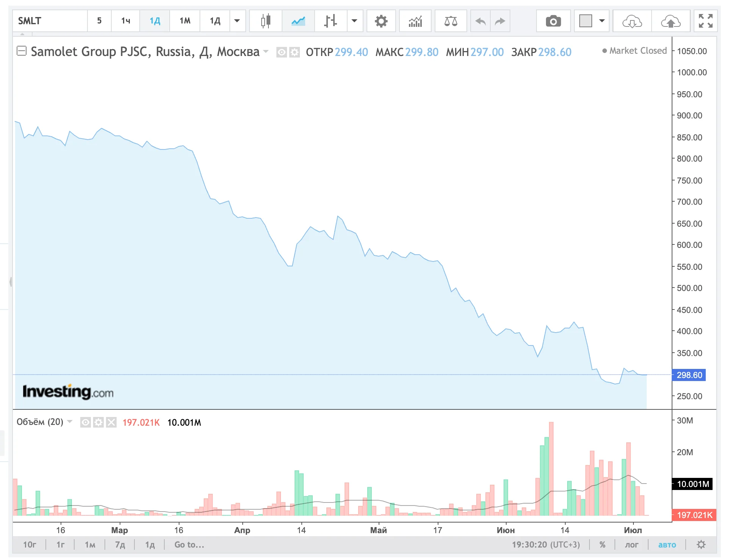Click the Go to... button
This screenshot has height=560, width=733.
click(x=189, y=544)
